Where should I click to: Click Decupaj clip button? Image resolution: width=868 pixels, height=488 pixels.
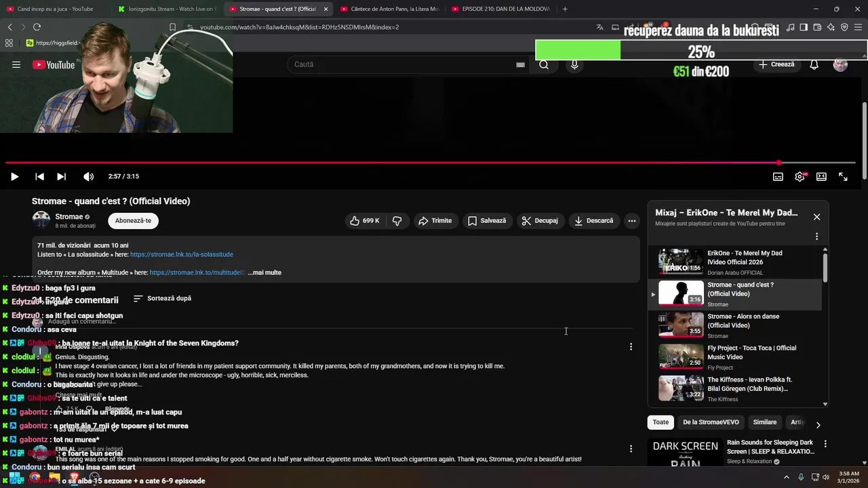[540, 220]
